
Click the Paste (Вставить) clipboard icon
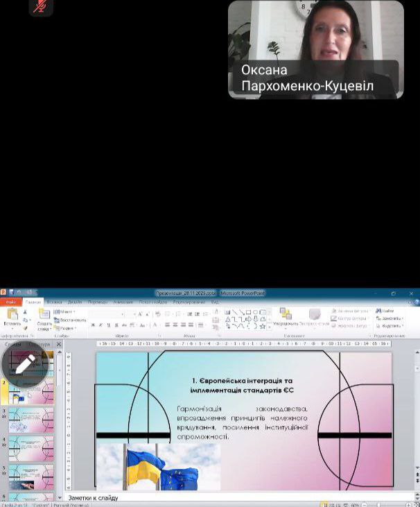(x=12, y=315)
